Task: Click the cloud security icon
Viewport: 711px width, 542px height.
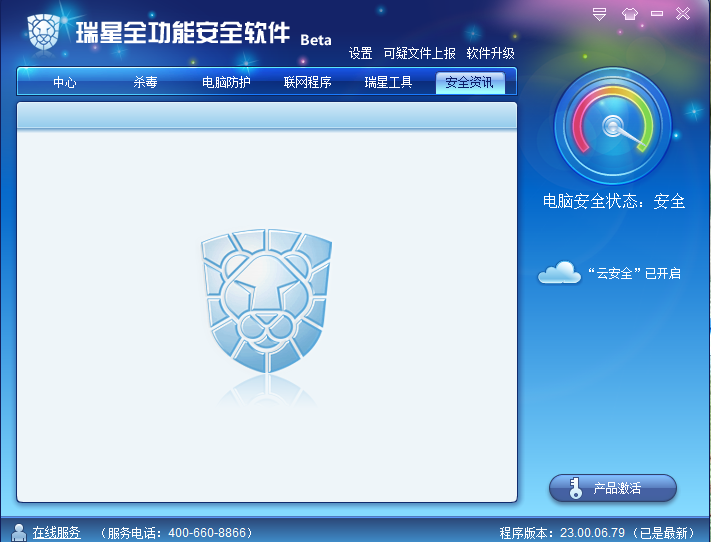Action: (x=559, y=273)
